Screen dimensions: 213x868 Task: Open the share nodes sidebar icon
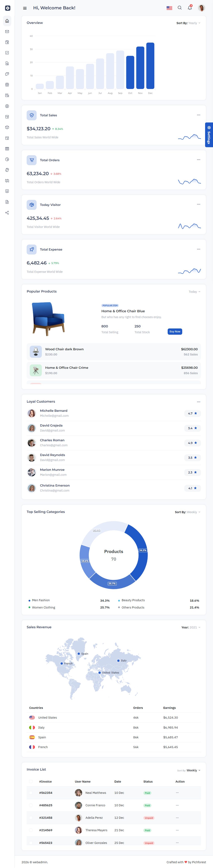pos(7,213)
